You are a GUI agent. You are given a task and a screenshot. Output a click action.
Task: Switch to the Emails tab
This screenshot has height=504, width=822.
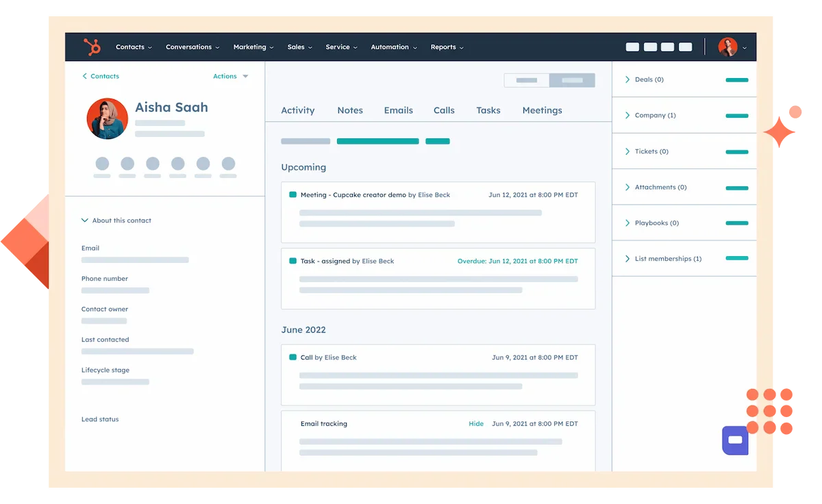point(399,110)
